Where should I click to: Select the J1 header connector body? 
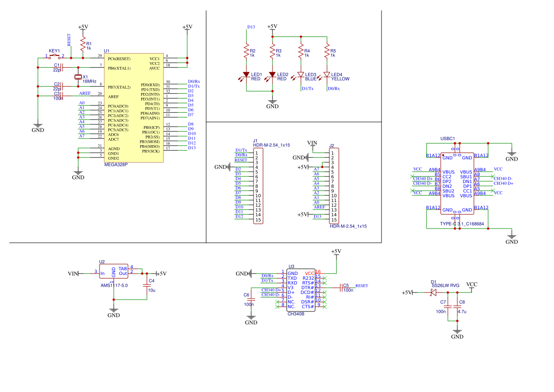(x=258, y=186)
